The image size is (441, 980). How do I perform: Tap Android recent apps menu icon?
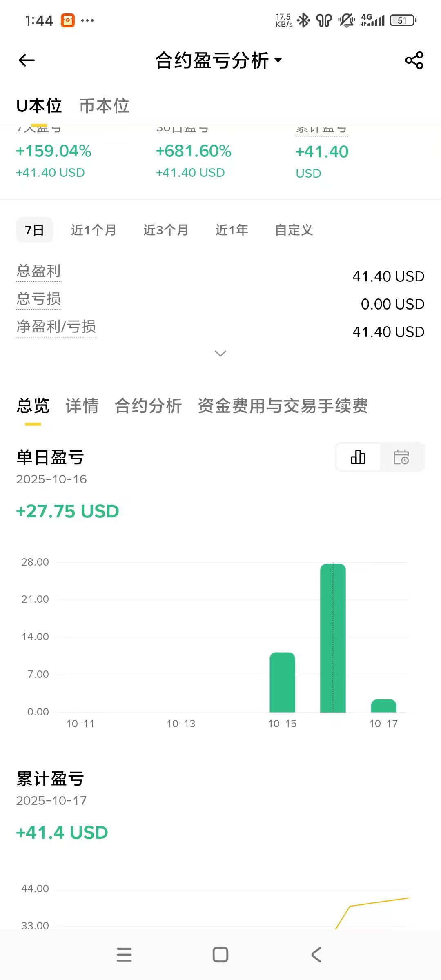coord(124,955)
